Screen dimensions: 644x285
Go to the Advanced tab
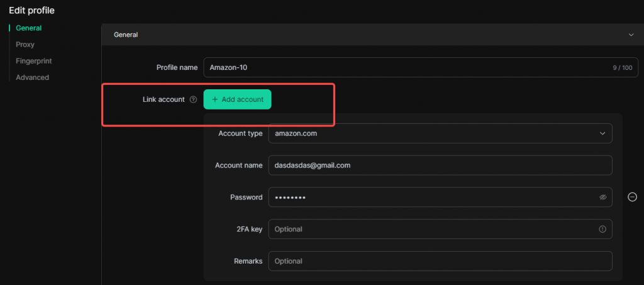tap(32, 77)
